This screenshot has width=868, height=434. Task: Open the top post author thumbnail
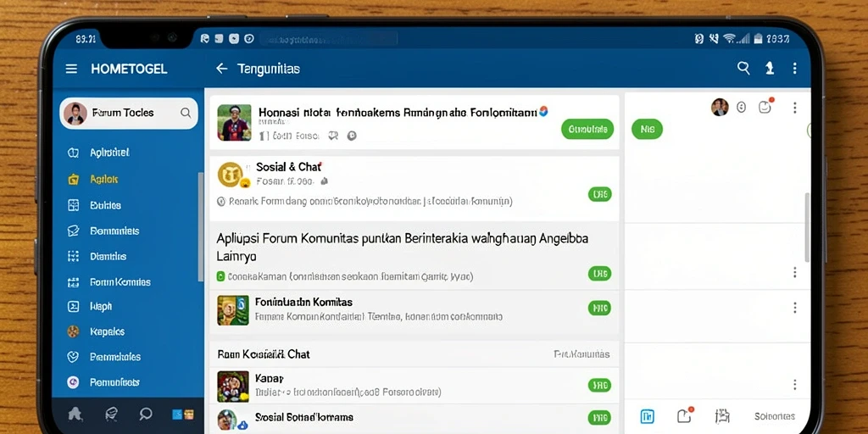pyautogui.click(x=234, y=122)
